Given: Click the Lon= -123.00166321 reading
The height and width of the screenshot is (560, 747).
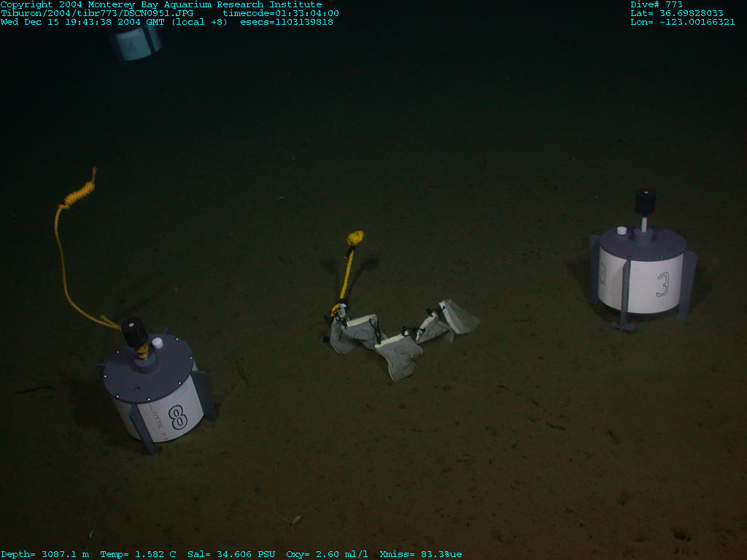Looking at the screenshot, I should 683,22.
